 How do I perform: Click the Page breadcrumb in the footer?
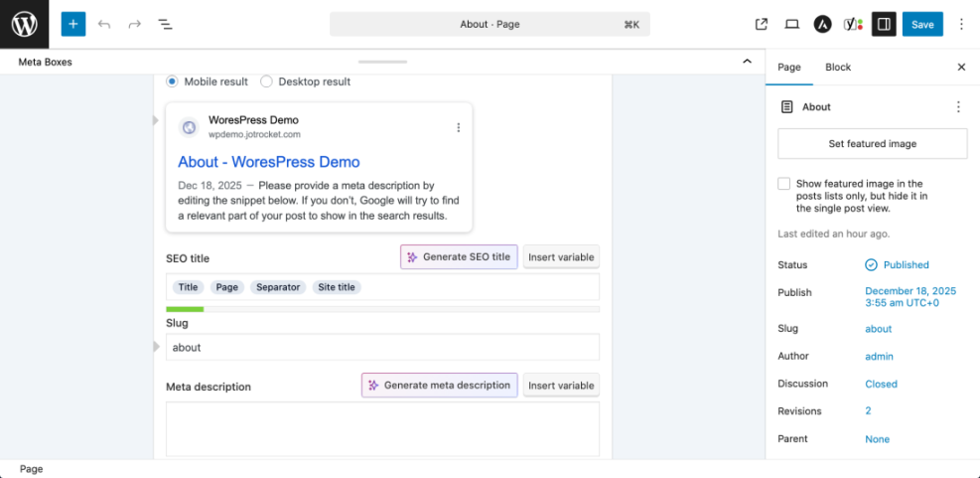coord(31,469)
